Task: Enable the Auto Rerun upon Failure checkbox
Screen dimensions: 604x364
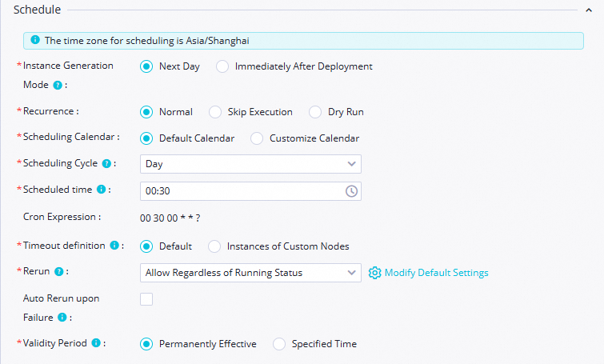Action: coord(146,299)
